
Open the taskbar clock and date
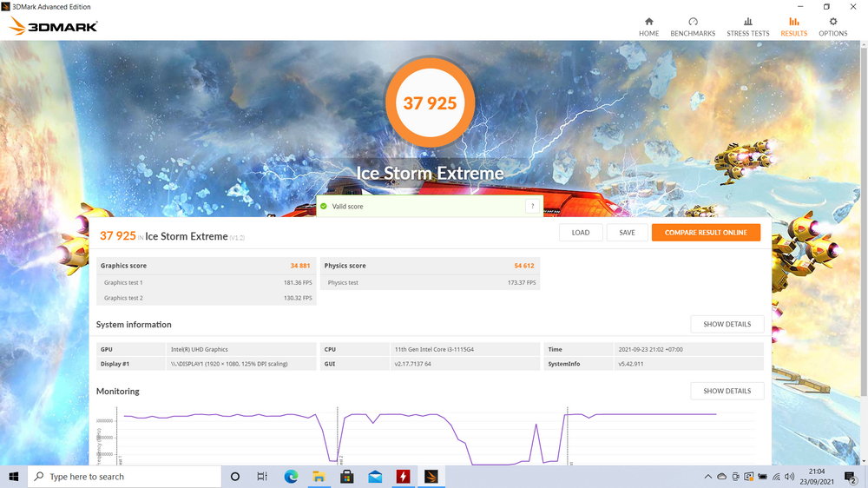click(x=817, y=477)
